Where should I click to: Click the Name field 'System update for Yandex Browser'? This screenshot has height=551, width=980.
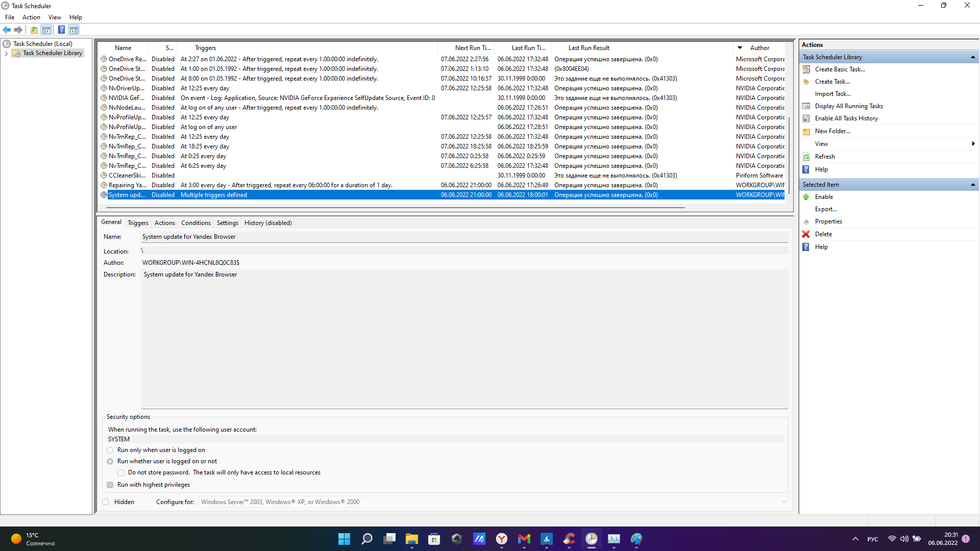click(x=464, y=237)
